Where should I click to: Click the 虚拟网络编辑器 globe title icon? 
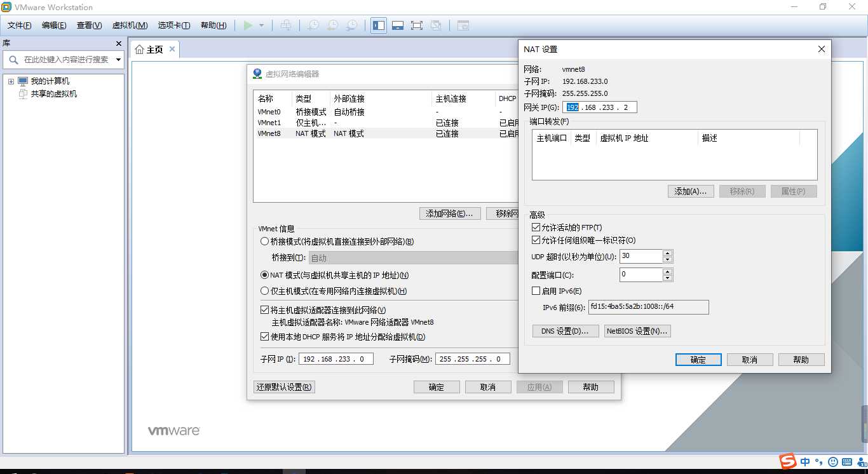pos(257,74)
